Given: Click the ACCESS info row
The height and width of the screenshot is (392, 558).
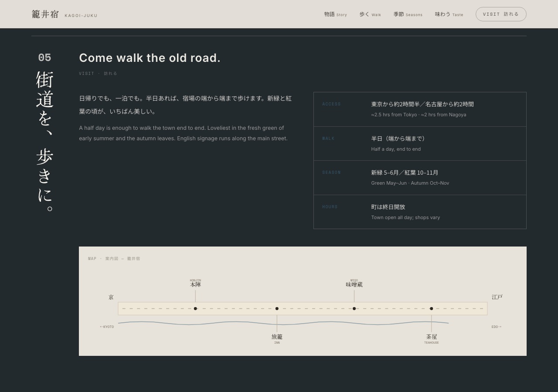Looking at the screenshot, I should [x=420, y=109].
